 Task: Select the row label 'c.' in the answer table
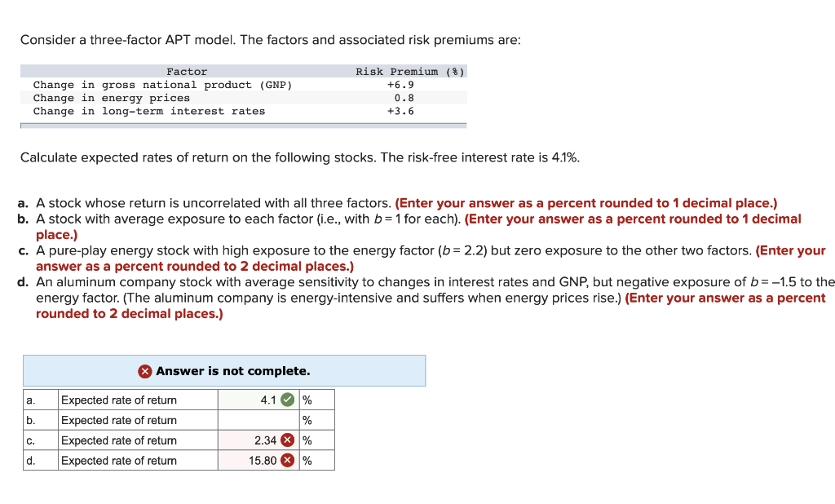tap(29, 440)
